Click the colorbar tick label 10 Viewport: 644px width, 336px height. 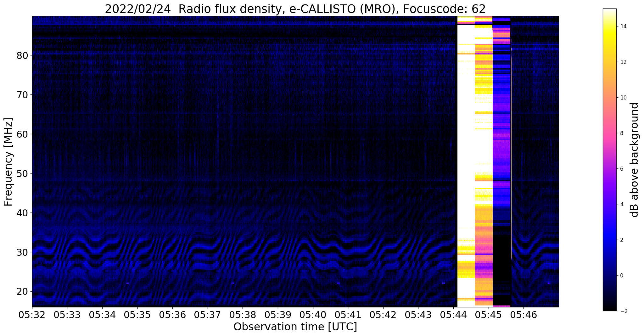click(623, 98)
